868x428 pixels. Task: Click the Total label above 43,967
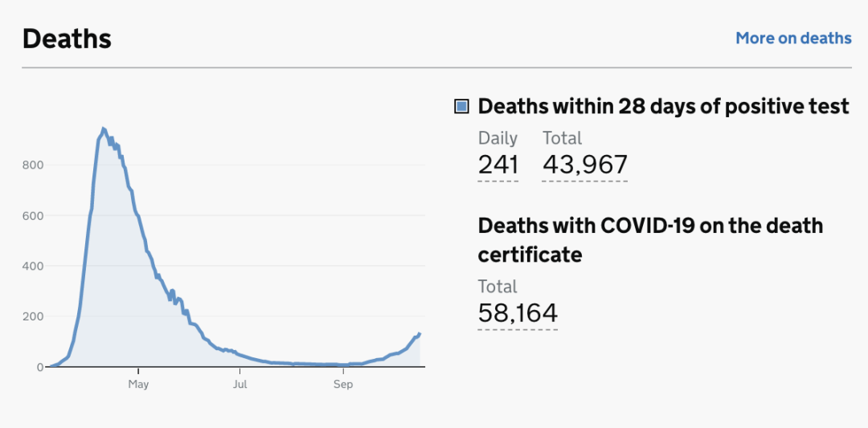click(562, 137)
